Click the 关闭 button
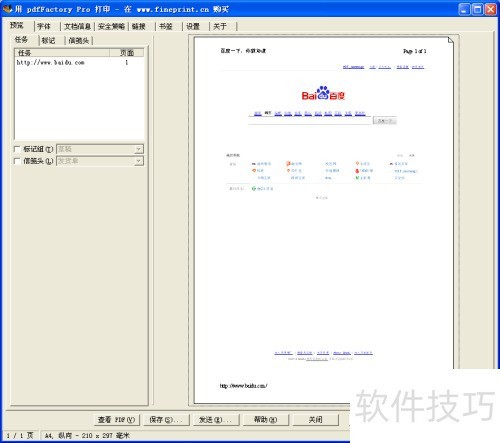 click(315, 420)
